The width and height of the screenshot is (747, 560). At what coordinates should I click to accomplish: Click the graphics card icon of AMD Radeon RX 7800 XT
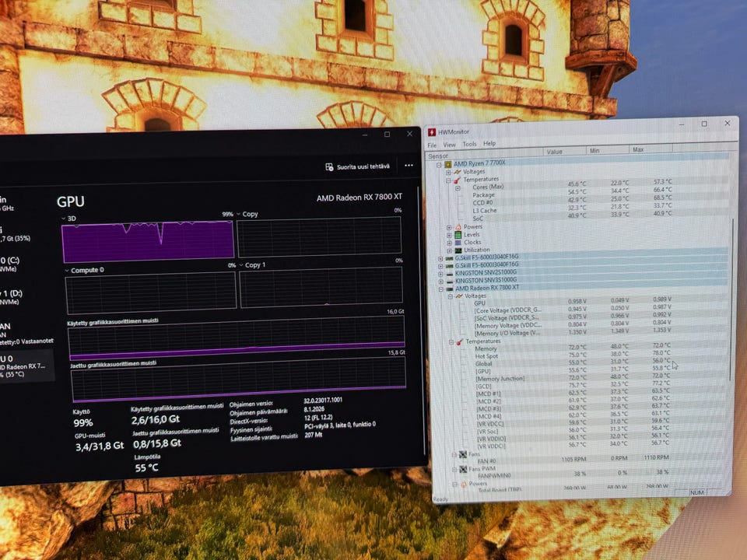(x=449, y=289)
